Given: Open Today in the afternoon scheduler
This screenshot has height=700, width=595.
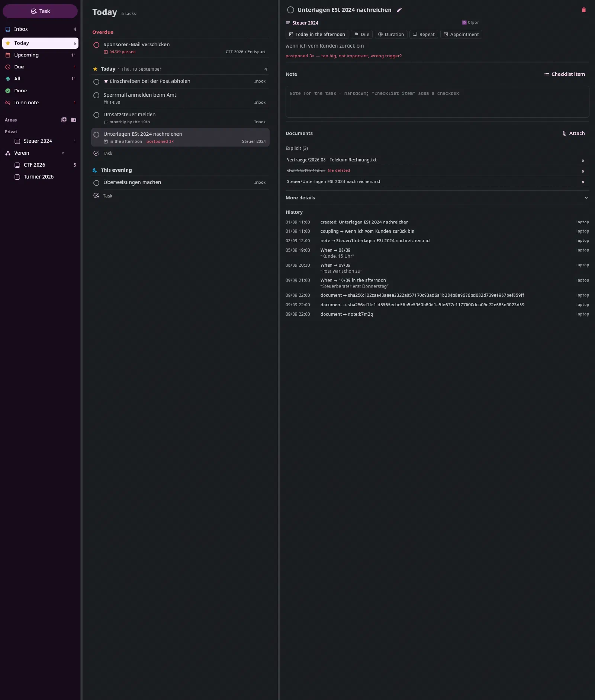Looking at the screenshot, I should pos(317,35).
